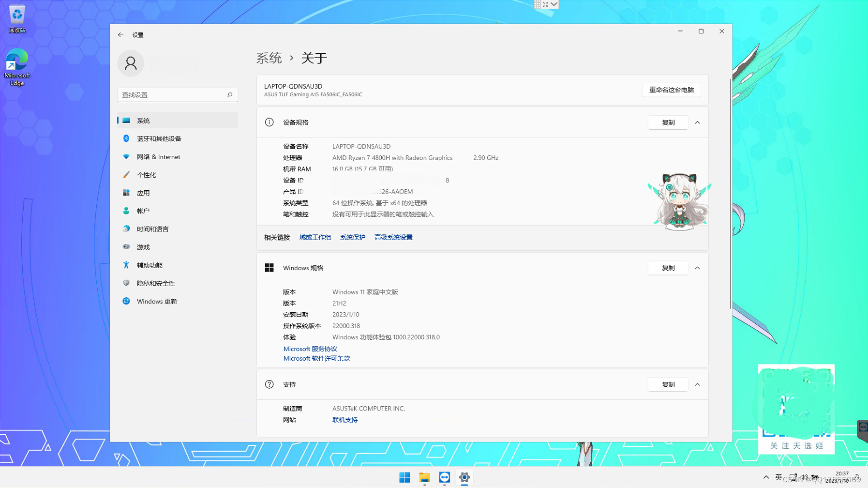Collapse the 设备规格 section
The image size is (868, 488).
(x=697, y=122)
